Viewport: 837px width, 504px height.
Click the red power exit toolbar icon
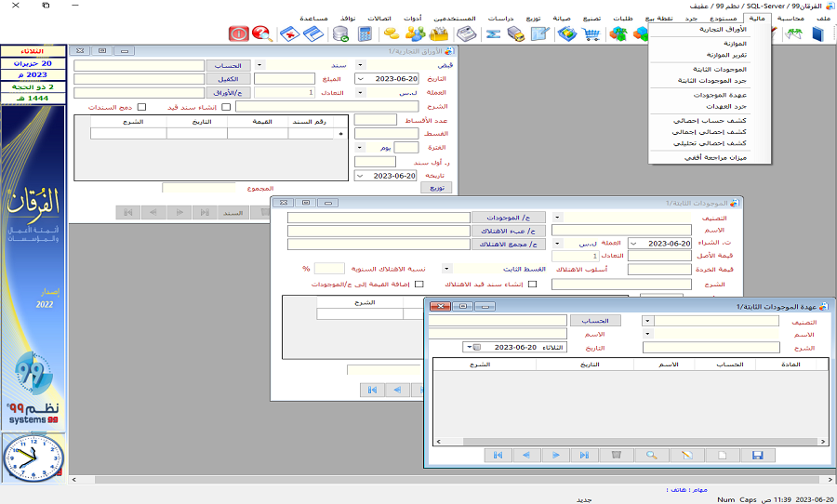(239, 34)
